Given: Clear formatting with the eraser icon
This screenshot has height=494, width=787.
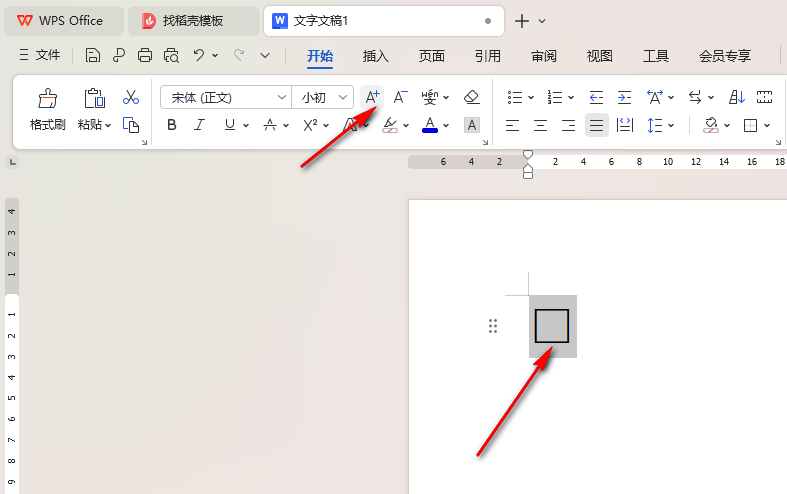Looking at the screenshot, I should (x=471, y=97).
